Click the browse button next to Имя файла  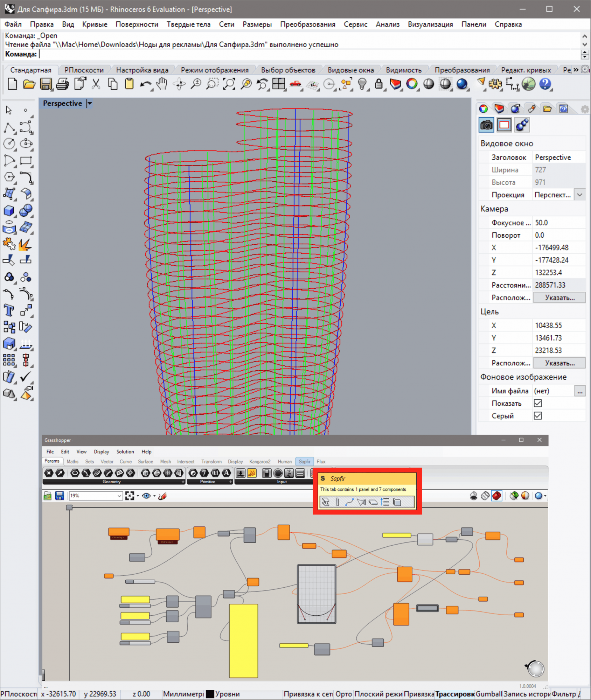(580, 391)
